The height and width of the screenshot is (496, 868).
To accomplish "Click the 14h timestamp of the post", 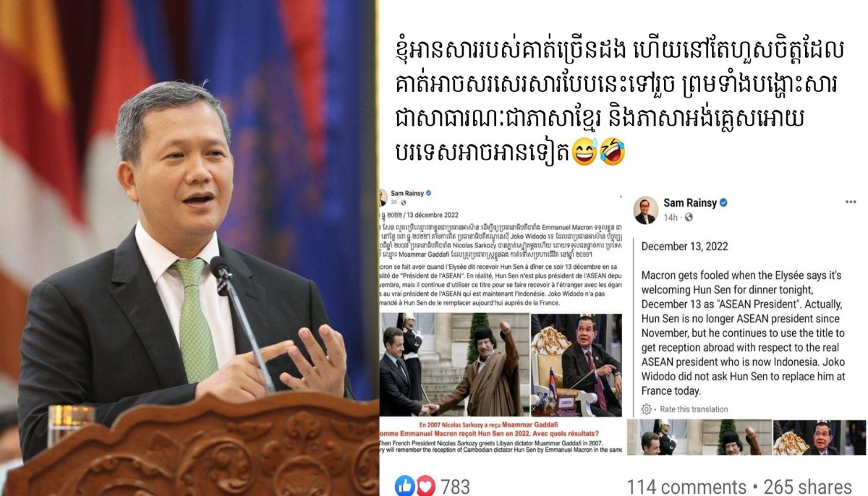I will coord(671,218).
